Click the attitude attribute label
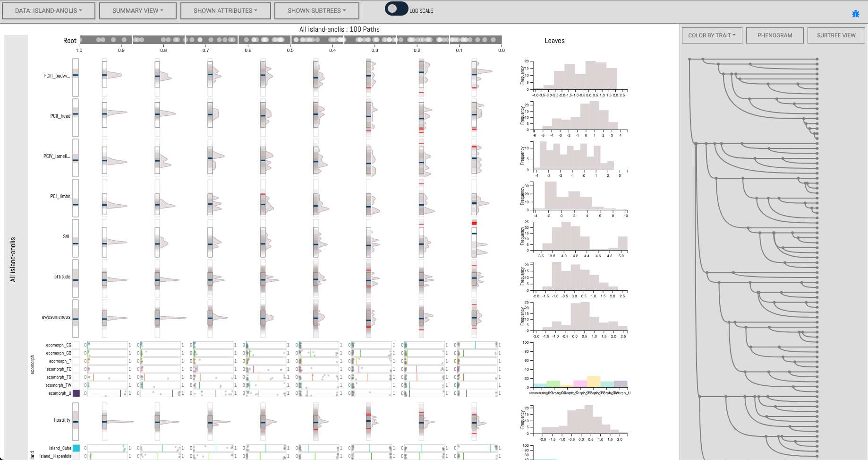The width and height of the screenshot is (868, 460). pos(62,277)
